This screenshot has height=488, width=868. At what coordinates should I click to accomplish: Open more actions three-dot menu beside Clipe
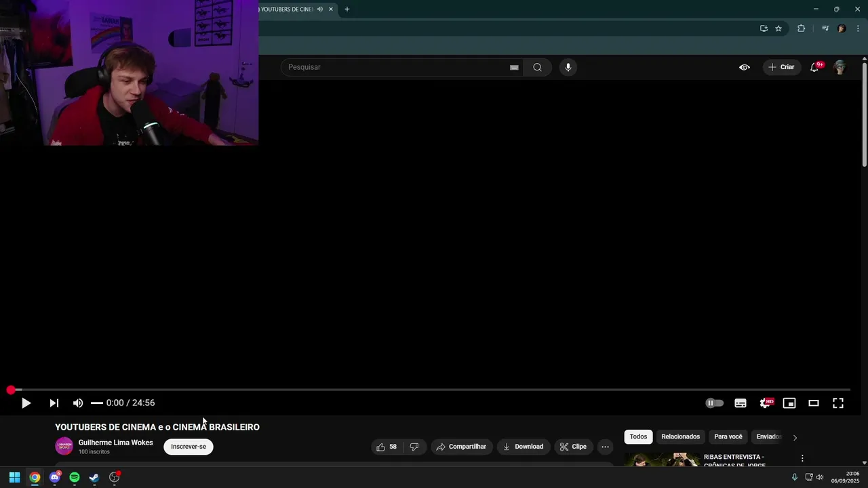click(x=606, y=447)
